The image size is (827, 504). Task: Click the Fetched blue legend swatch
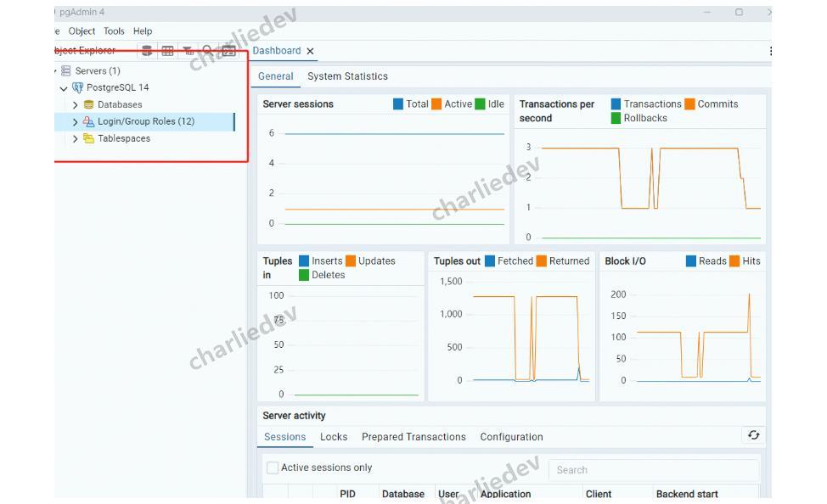click(489, 261)
